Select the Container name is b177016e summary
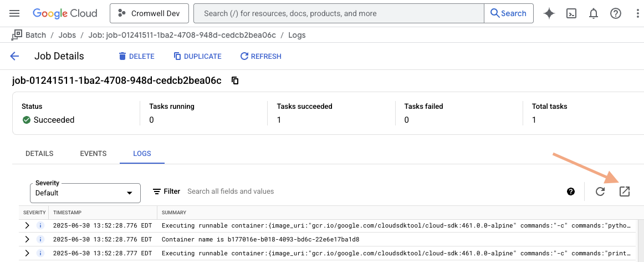644x262 pixels. click(x=261, y=239)
